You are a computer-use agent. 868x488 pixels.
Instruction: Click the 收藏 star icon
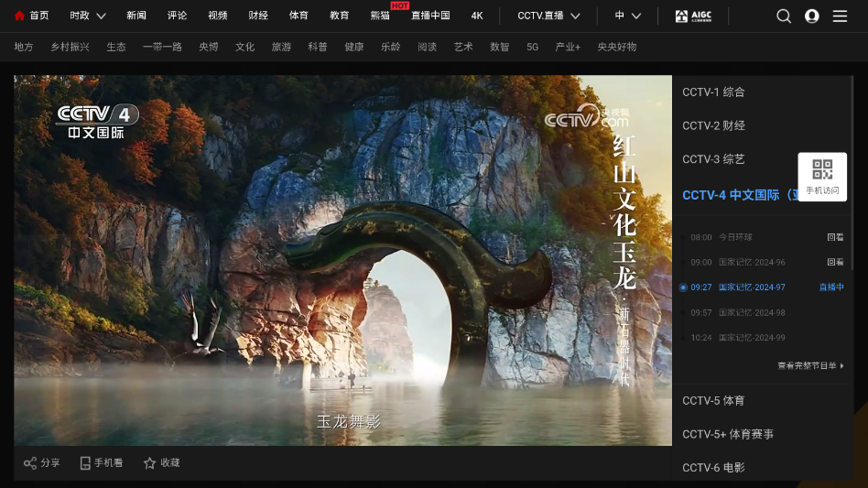coord(150,463)
